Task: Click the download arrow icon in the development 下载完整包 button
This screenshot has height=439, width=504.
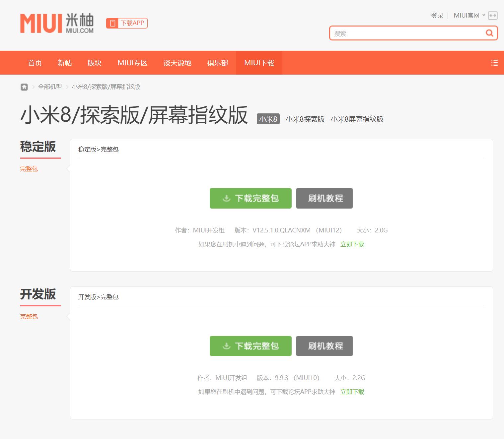Action: [x=226, y=345]
